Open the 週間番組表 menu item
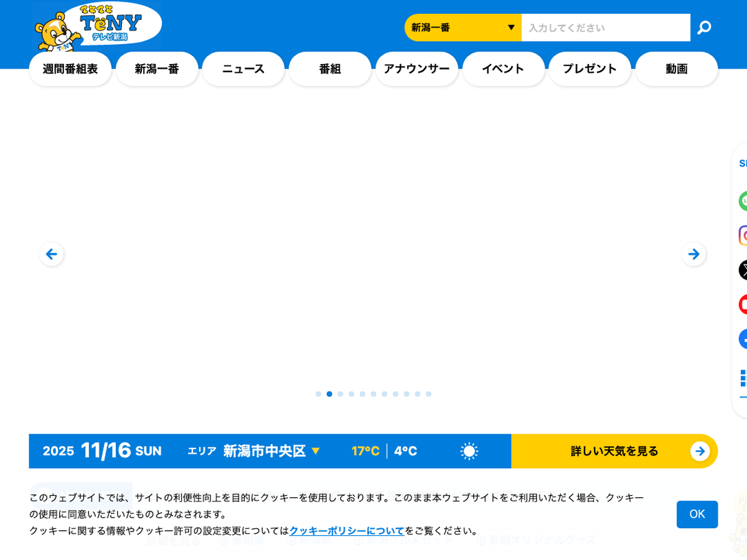Viewport: 747px width, 560px height. pyautogui.click(x=70, y=69)
